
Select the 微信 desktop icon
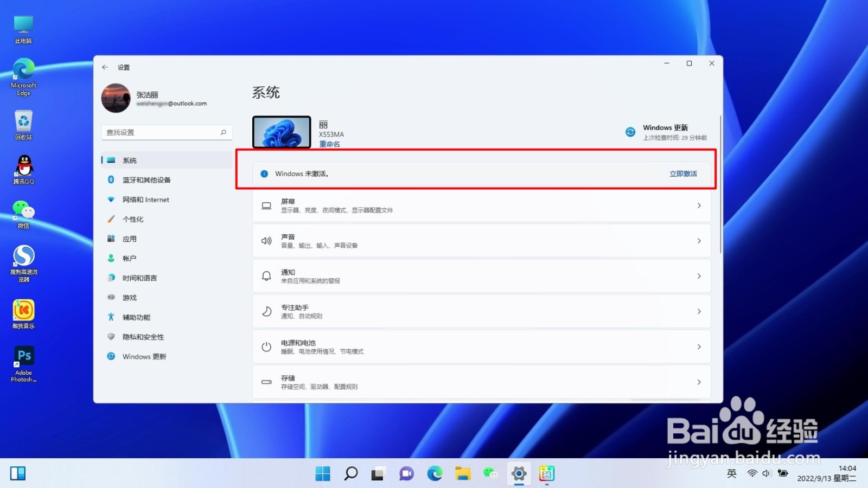point(23,214)
